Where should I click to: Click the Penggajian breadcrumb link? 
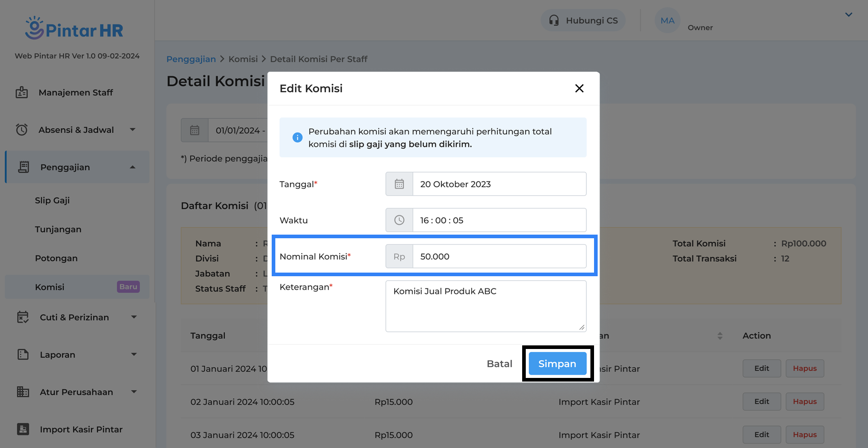(x=191, y=59)
